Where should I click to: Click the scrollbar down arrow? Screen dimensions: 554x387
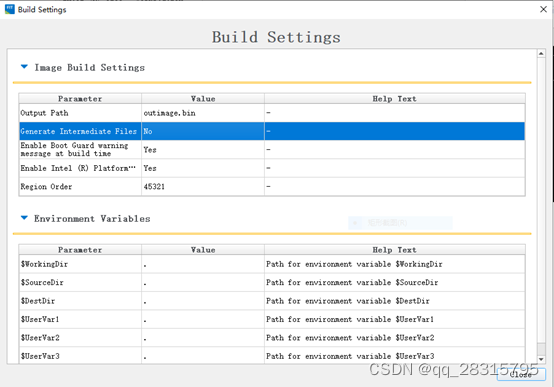[x=541, y=359]
